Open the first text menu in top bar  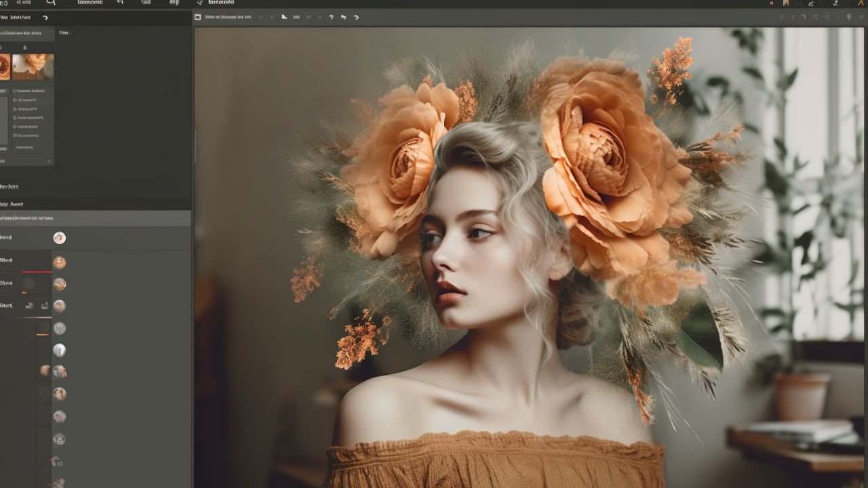(90, 3)
